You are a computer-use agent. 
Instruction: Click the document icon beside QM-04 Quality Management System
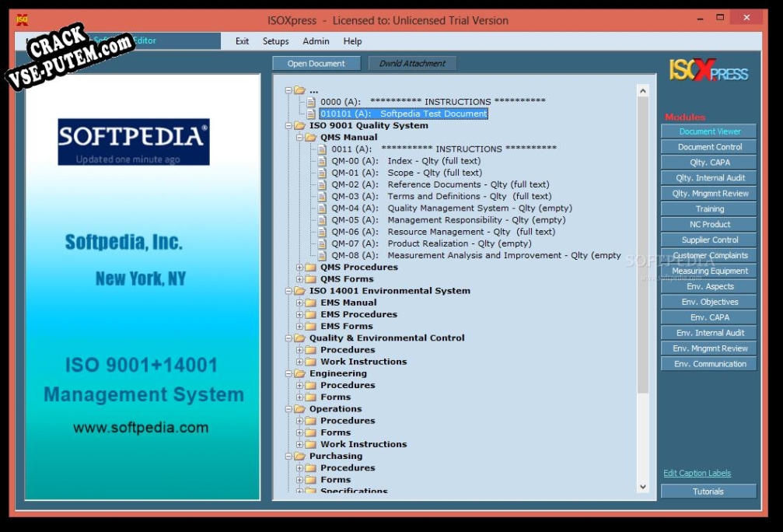322,208
